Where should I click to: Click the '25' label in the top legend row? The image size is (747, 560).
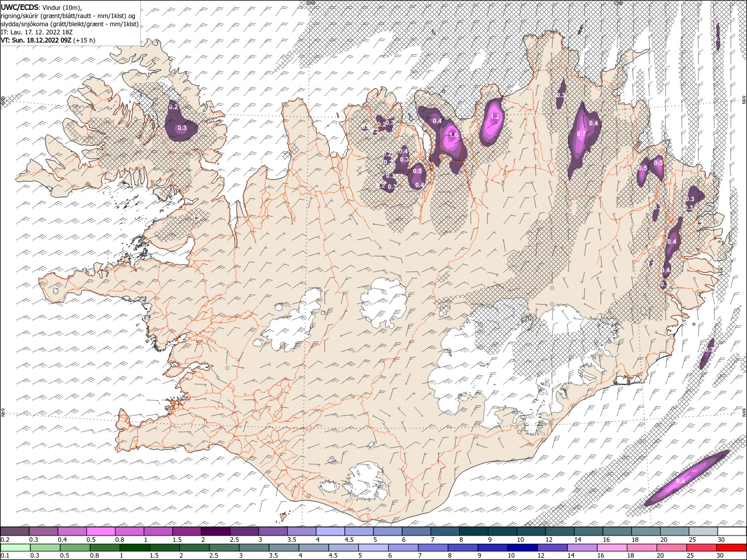692,539
